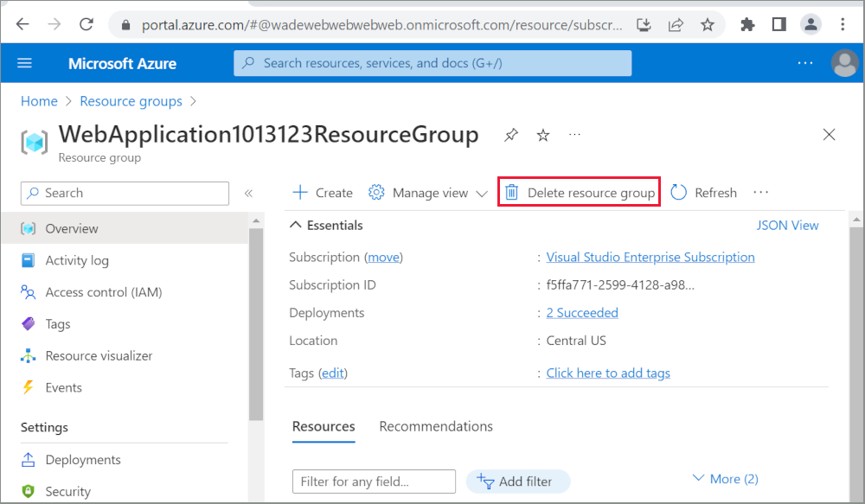Pin the WebApplication1013123ResourceGroup page

(509, 135)
